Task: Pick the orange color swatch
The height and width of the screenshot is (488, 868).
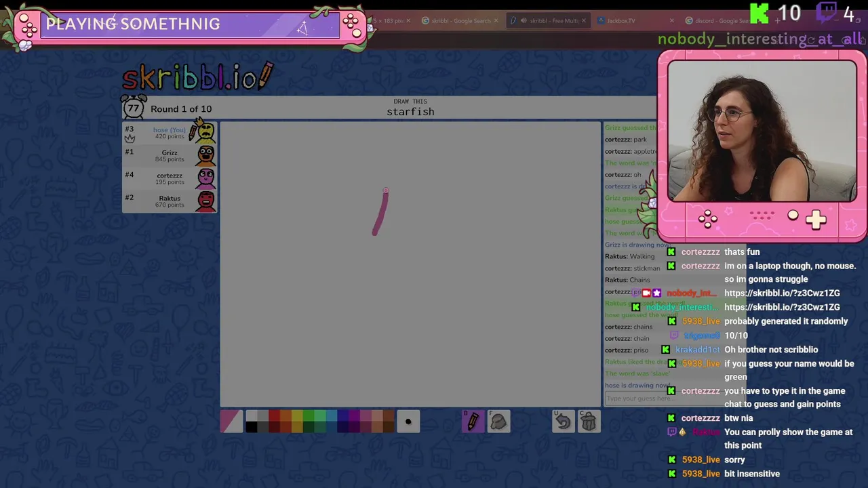Action: 285,415
